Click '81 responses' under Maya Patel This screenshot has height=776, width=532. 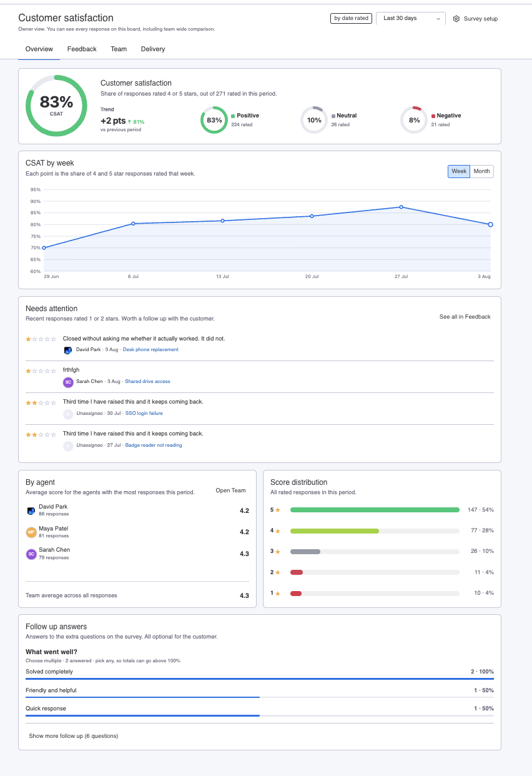coord(54,536)
